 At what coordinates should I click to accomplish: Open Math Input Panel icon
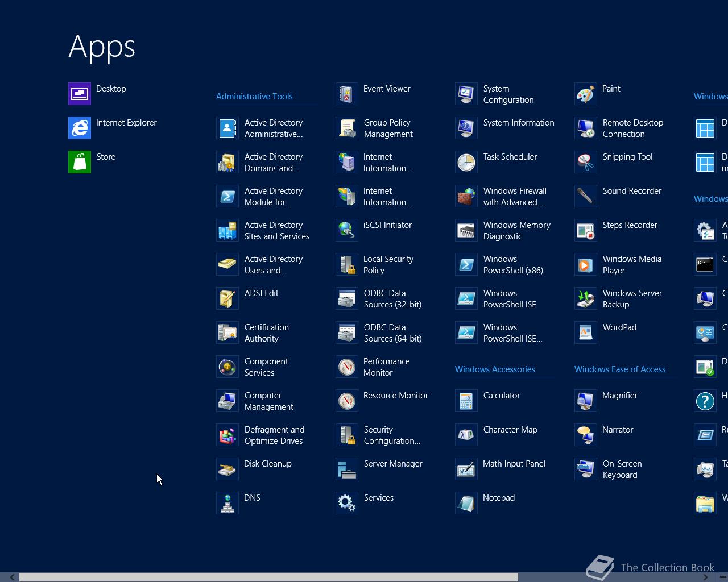click(x=466, y=469)
